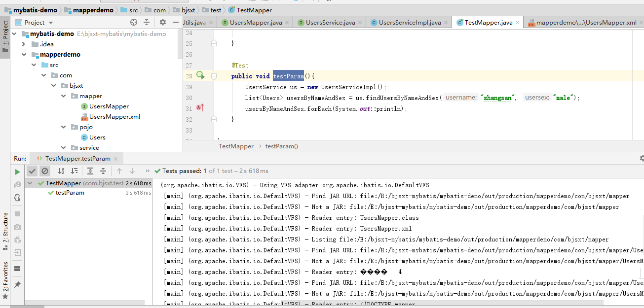Sort tests alphabetically

61,171
